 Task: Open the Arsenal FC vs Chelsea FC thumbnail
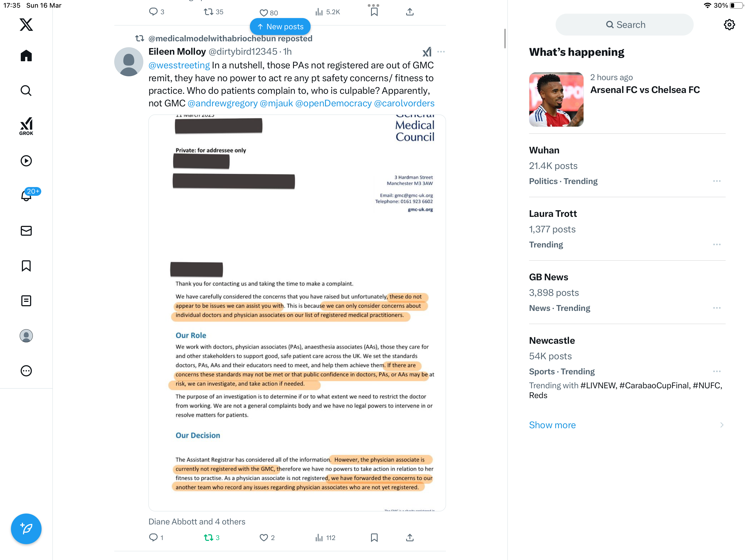(x=556, y=100)
